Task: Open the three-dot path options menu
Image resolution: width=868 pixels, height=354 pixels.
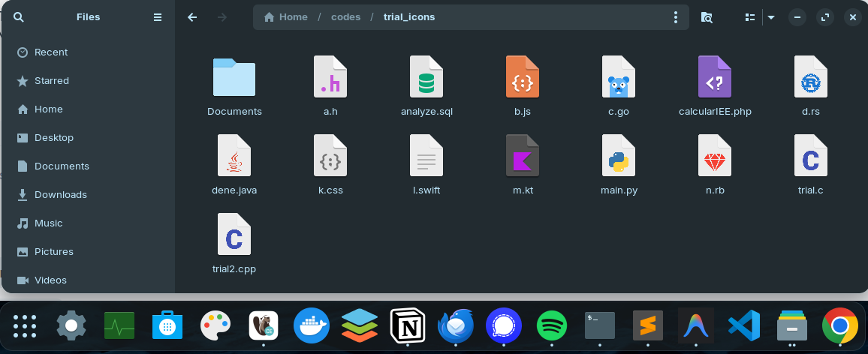Action: pos(676,17)
